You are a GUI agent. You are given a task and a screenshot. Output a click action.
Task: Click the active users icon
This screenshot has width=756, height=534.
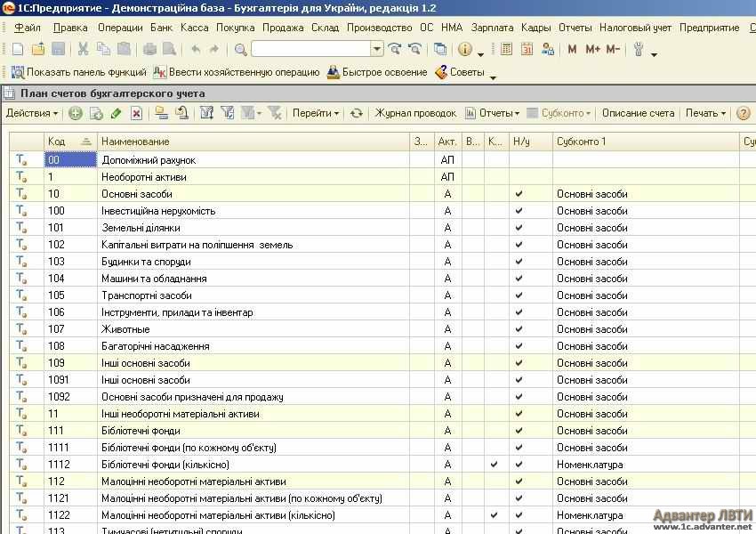point(547,49)
